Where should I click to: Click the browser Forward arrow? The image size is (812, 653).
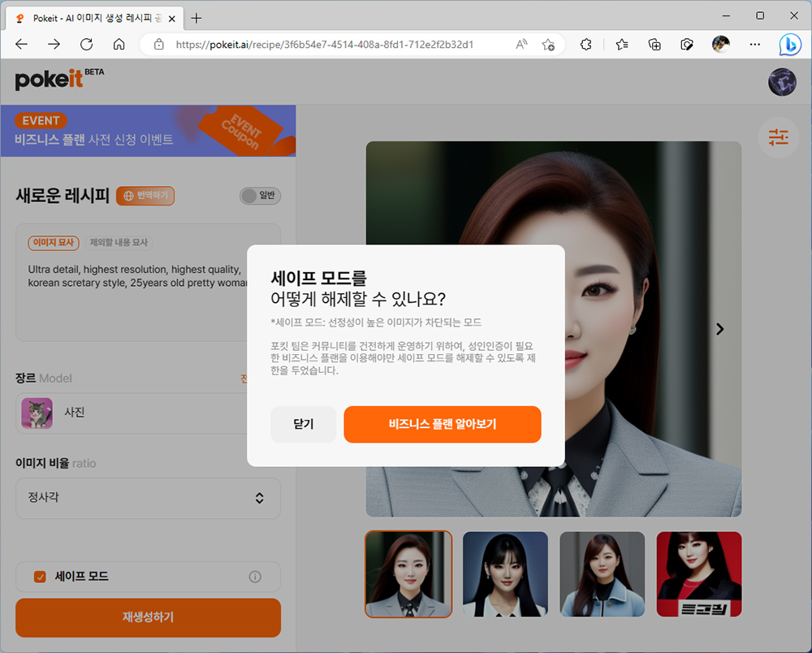click(54, 45)
